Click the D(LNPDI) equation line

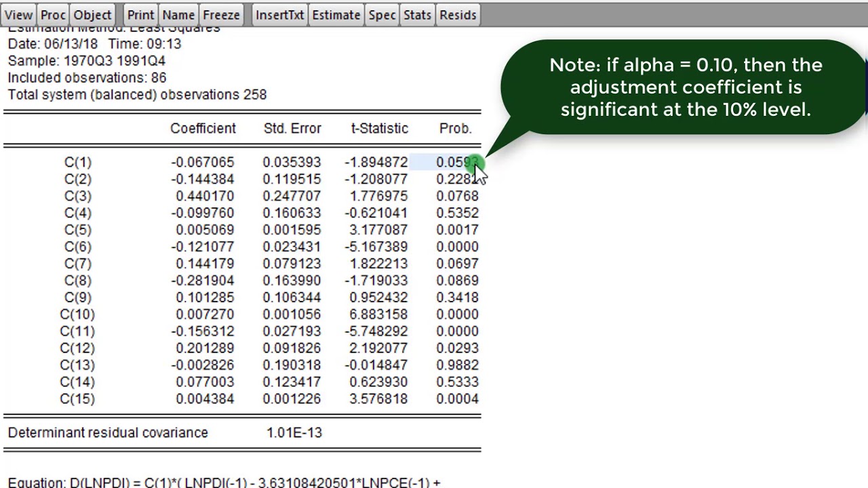[x=224, y=483]
